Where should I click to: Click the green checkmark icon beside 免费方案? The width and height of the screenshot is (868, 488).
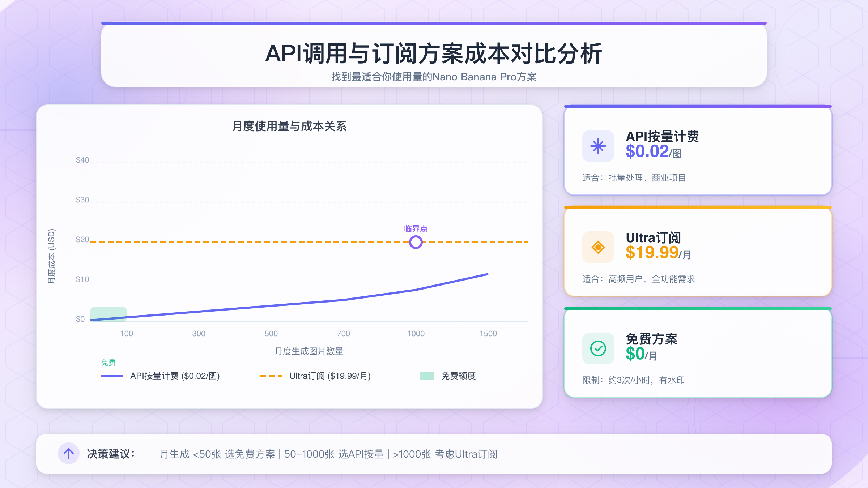pyautogui.click(x=598, y=348)
